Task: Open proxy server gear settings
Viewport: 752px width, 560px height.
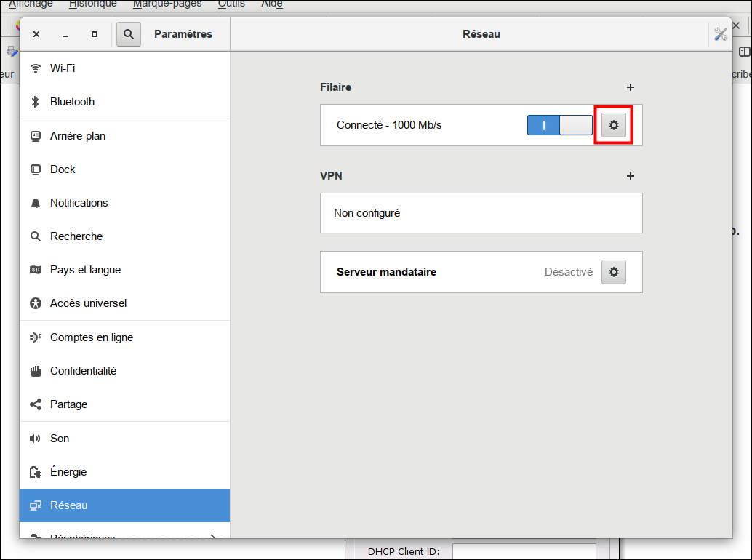Action: click(613, 272)
